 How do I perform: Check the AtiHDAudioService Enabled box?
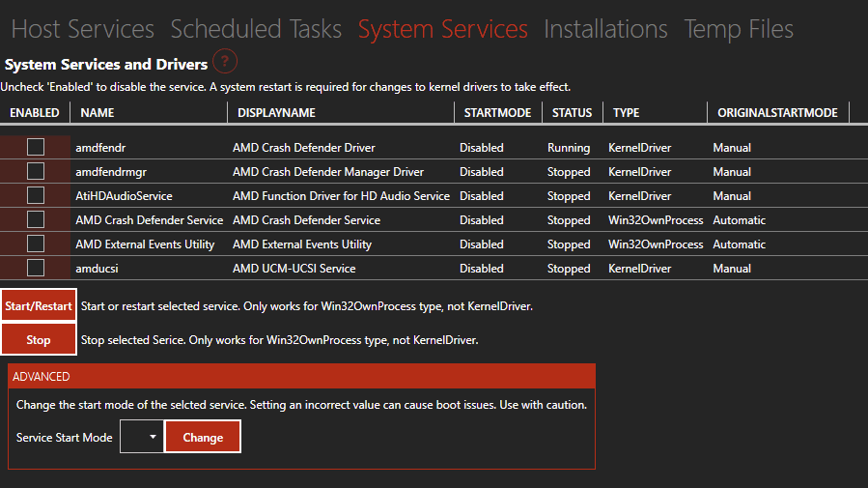click(36, 196)
